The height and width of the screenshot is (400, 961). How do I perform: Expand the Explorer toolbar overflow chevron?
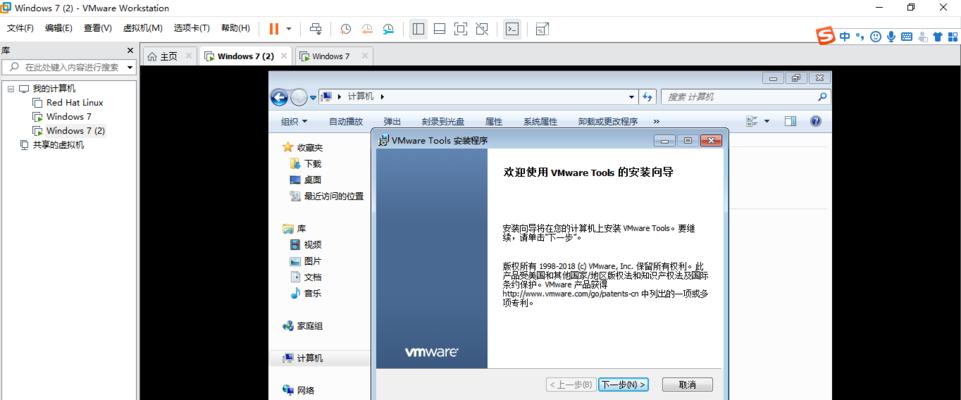click(656, 121)
